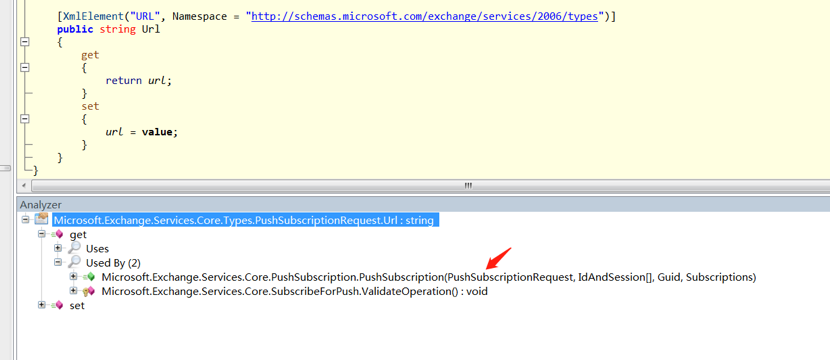Click the 'get' keyword in the code
The height and width of the screenshot is (360, 830).
(x=90, y=55)
